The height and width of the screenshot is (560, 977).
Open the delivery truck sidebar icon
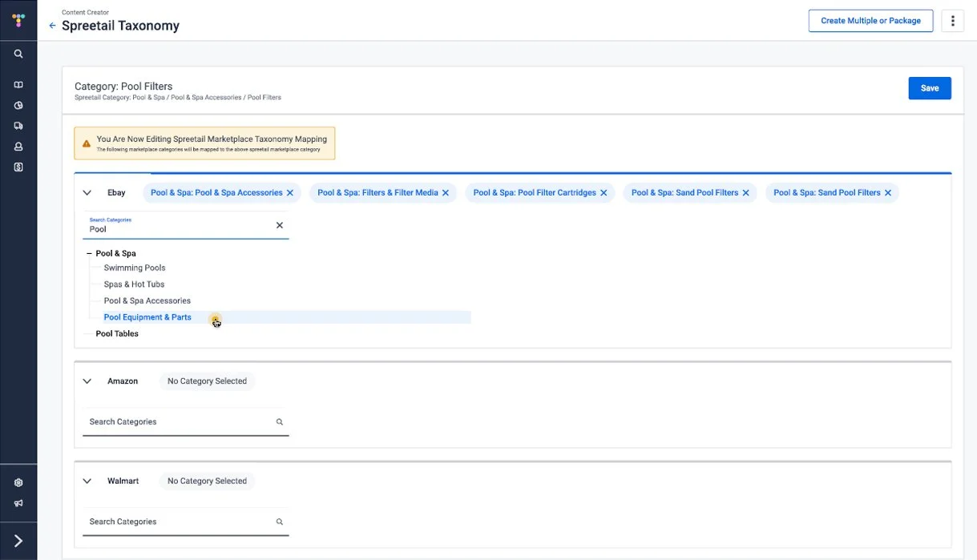tap(18, 126)
